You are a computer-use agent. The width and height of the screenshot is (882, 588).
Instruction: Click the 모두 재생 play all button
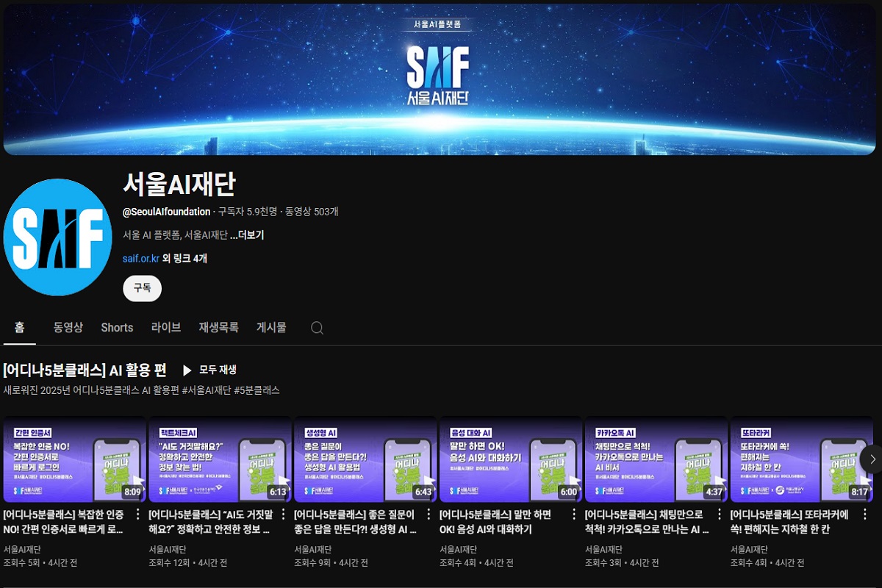point(209,370)
